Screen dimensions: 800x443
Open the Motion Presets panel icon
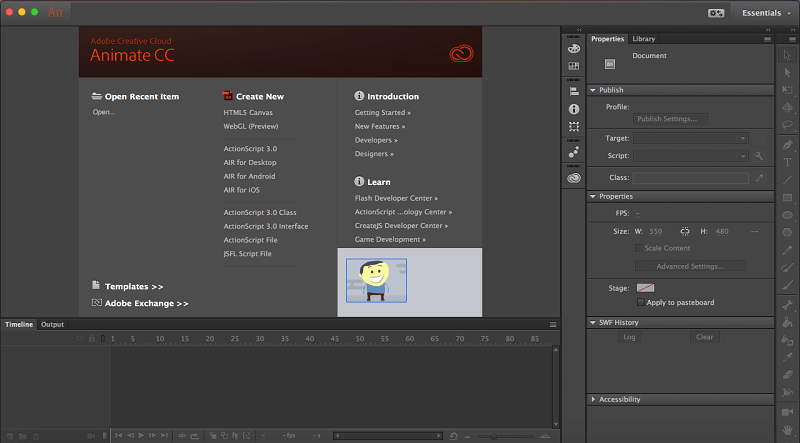point(574,152)
